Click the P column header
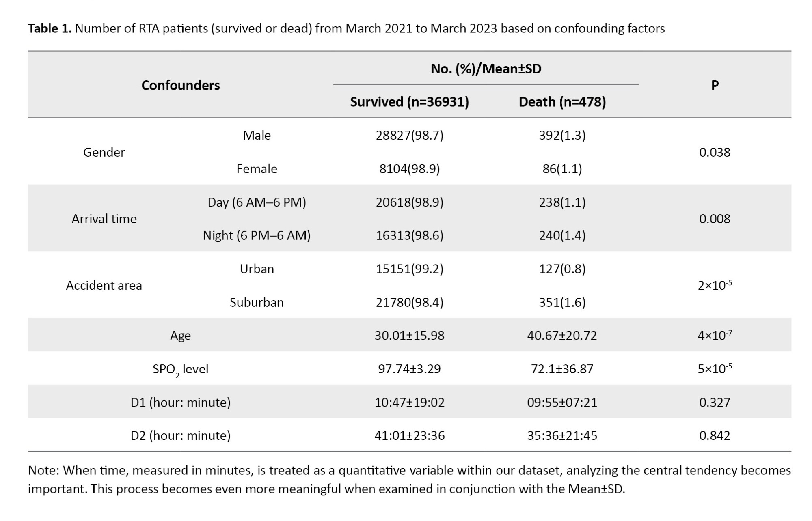The width and height of the screenshot is (812, 521). pyautogui.click(x=715, y=85)
